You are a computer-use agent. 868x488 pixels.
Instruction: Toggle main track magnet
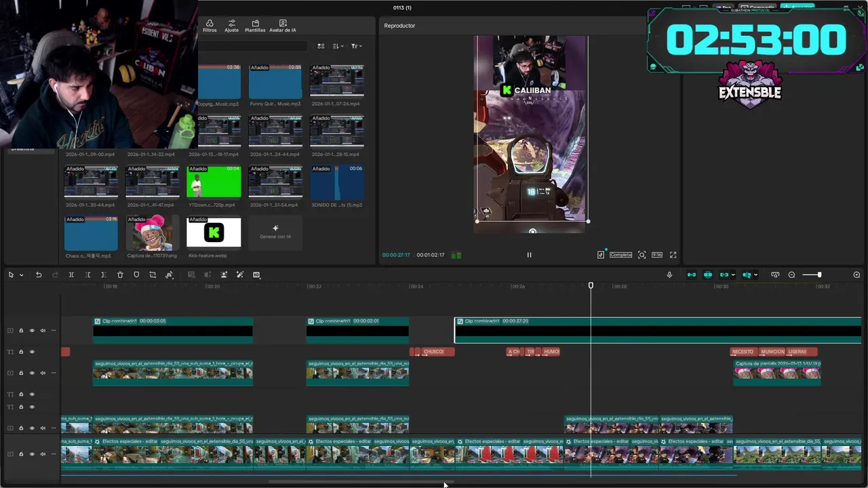click(x=692, y=274)
